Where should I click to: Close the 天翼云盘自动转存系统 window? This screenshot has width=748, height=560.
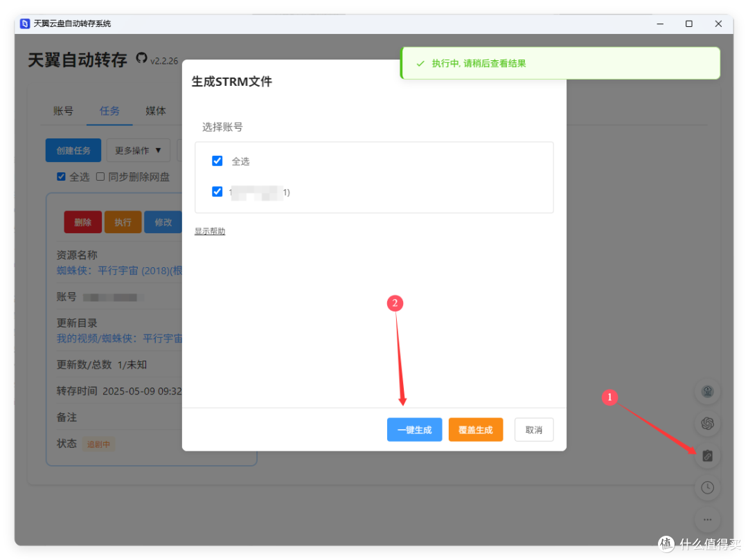coord(718,24)
